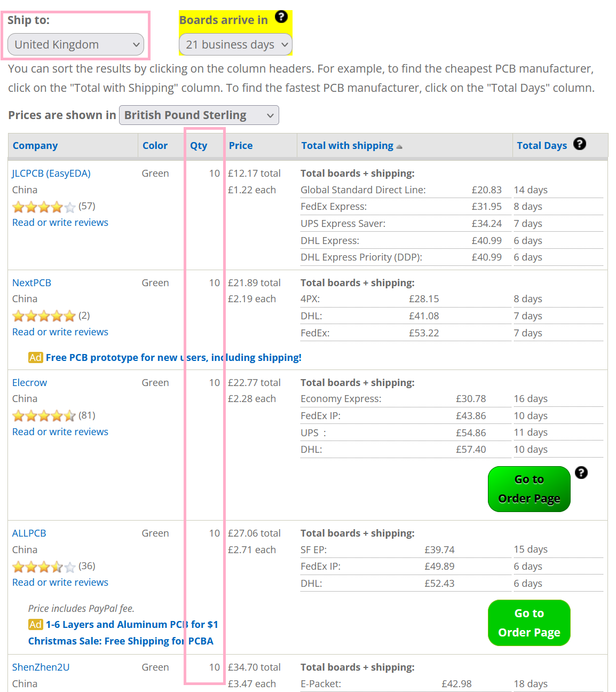The width and height of the screenshot is (616, 692).
Task: Click sort arrow on Total with shipping
Action: (399, 147)
